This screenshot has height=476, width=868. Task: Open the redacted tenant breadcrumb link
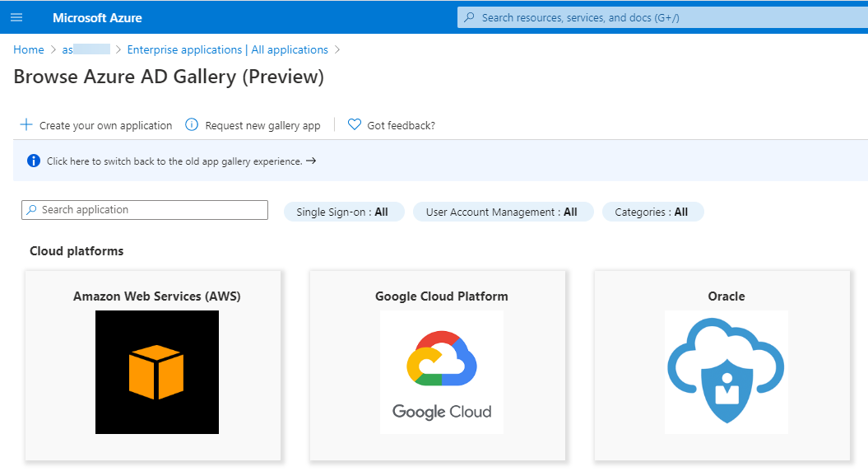pos(86,50)
